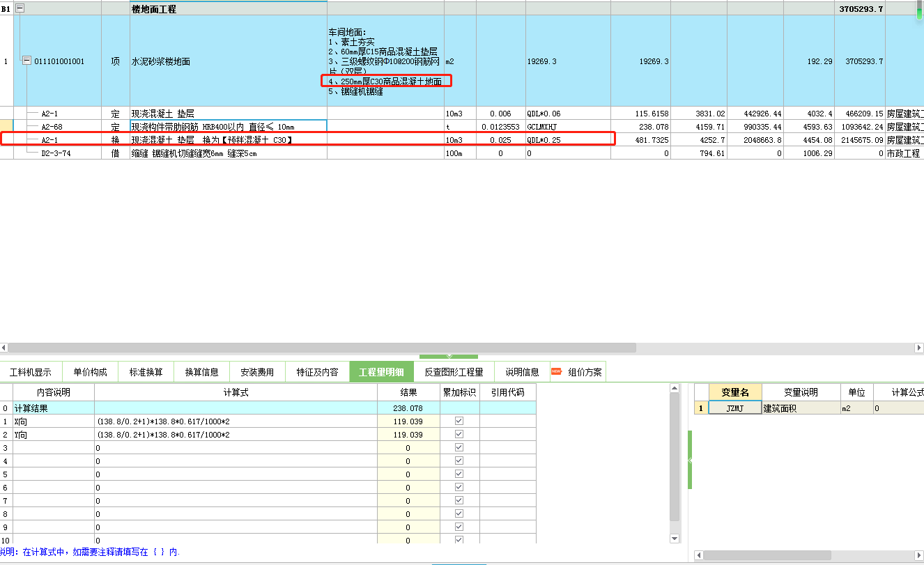
Task: Toggle 累加标识 checkbox in row 6
Action: [459, 487]
